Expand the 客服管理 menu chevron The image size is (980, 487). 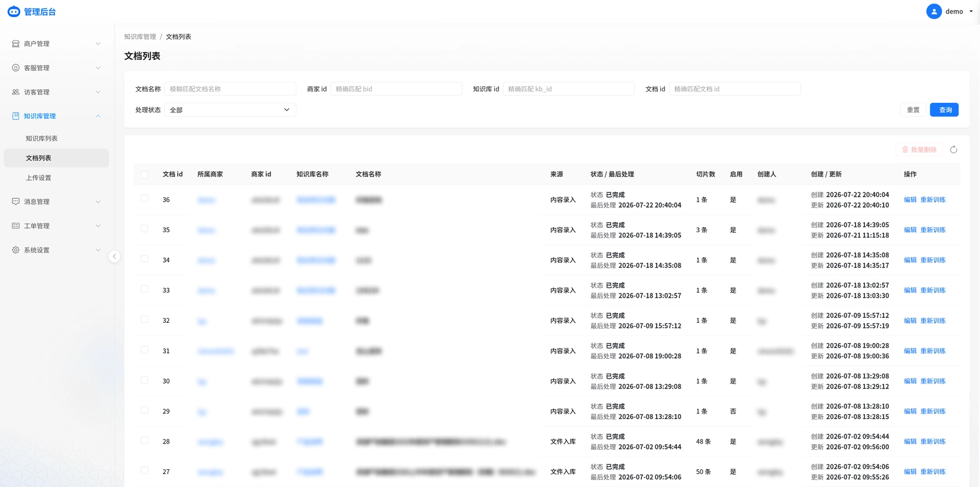pyautogui.click(x=98, y=68)
